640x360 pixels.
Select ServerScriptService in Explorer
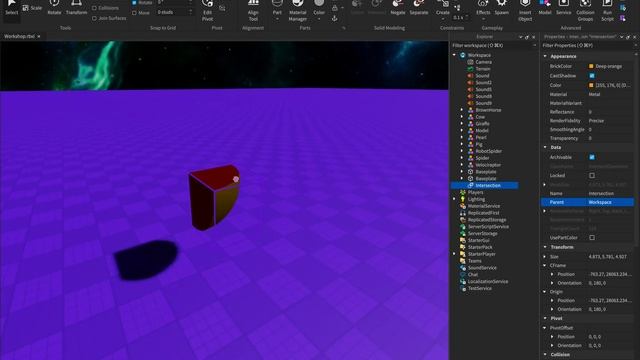pyautogui.click(x=488, y=227)
